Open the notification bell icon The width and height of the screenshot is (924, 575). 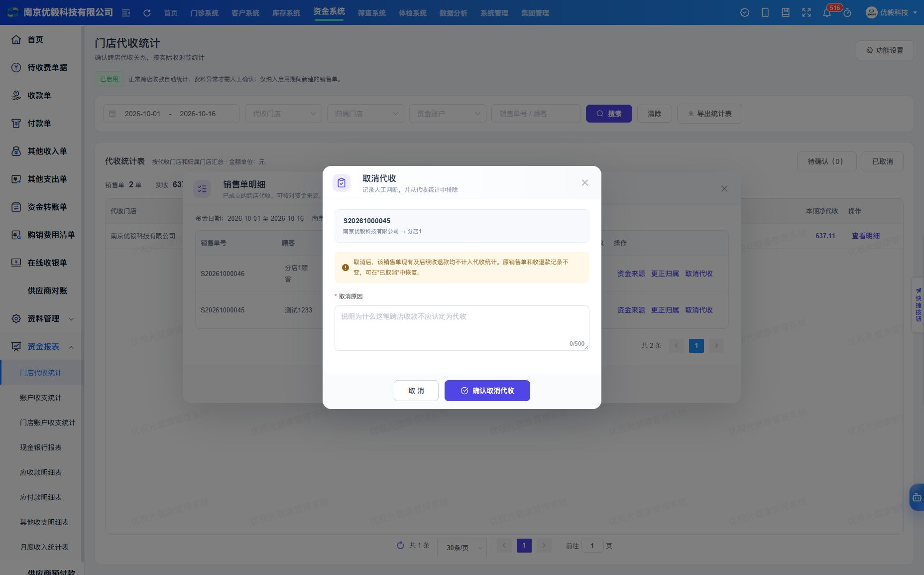[827, 13]
